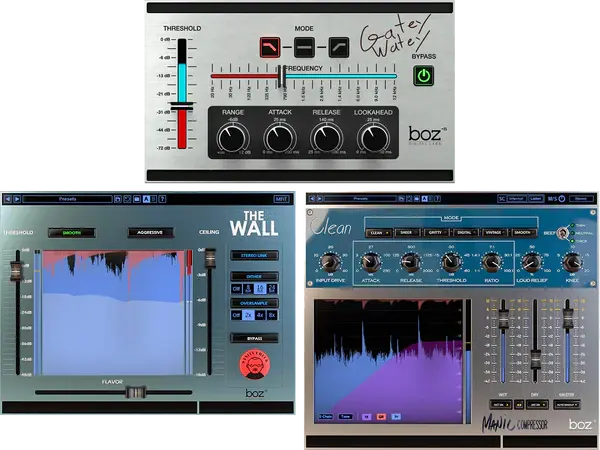Image resolution: width=600 pixels, height=450 pixels.
Task: Enable Smooth mode in The Wall
Action: 72,233
